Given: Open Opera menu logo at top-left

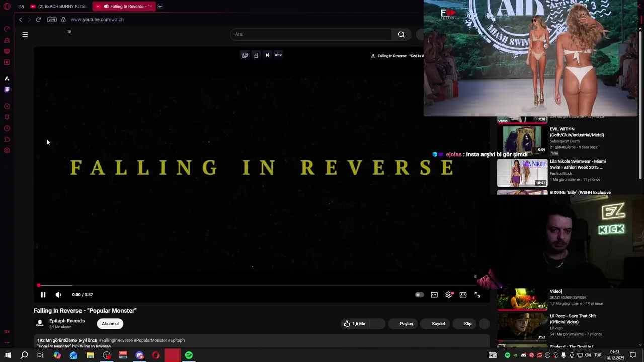Looking at the screenshot, I should (x=7, y=7).
